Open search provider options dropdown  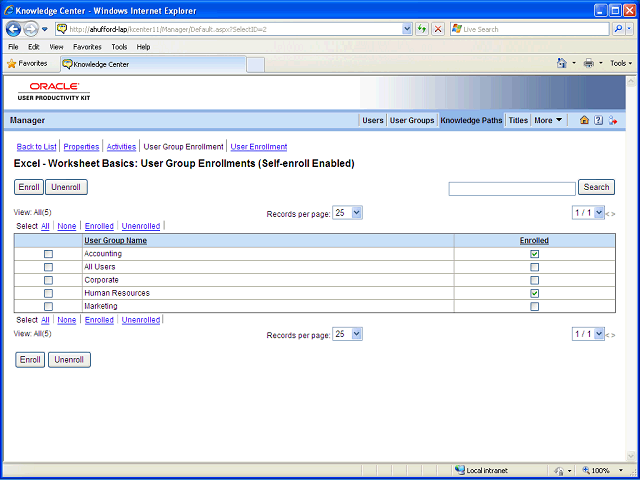(630, 29)
